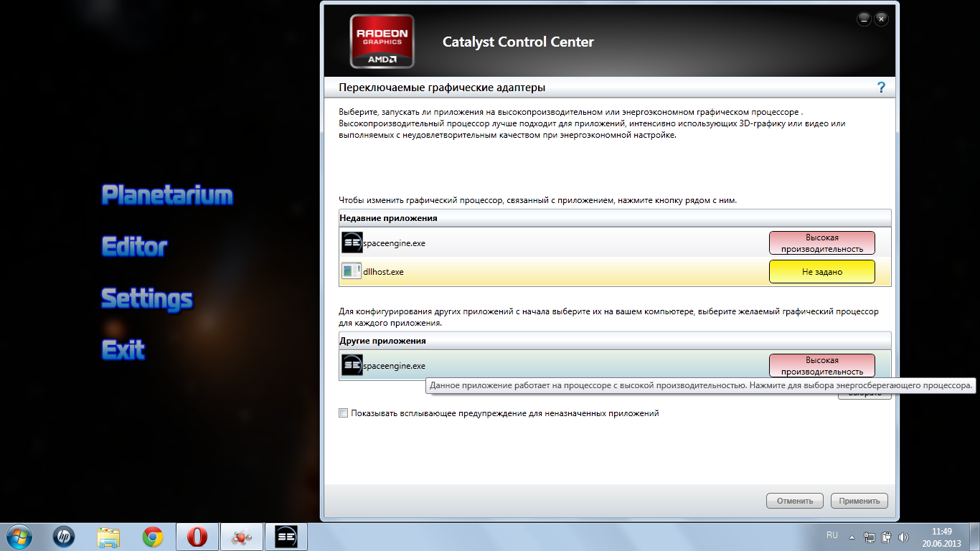Open Settings in SpaceEngine menu
Screen dimensions: 980x551
147,298
